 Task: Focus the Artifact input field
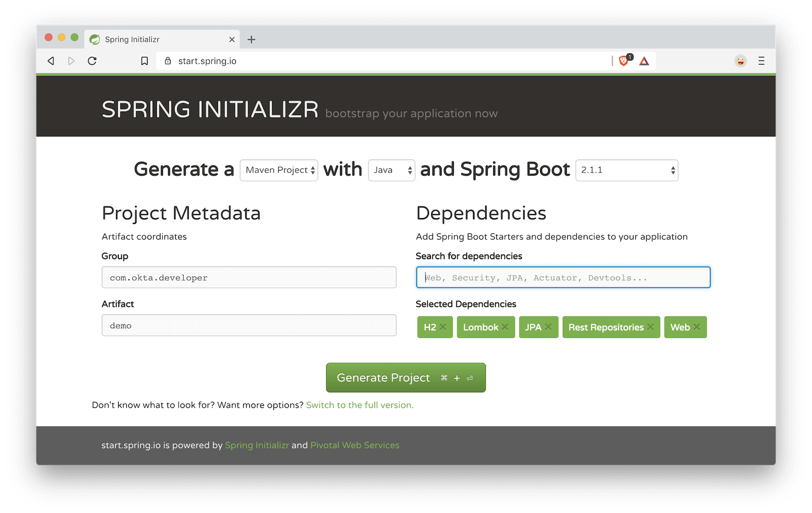point(249,325)
